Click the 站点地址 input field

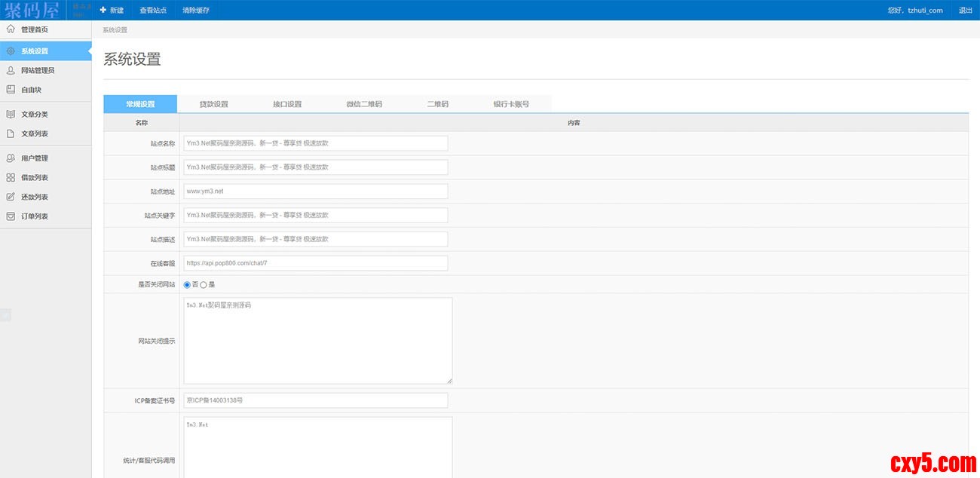click(315, 192)
